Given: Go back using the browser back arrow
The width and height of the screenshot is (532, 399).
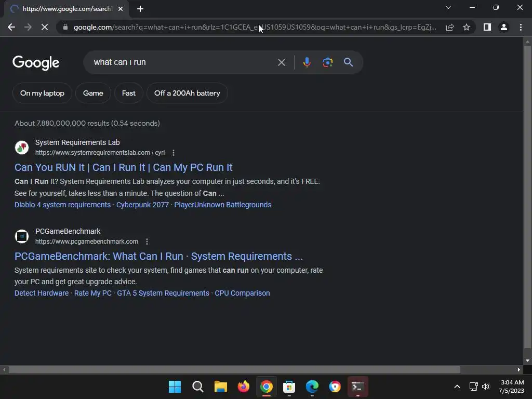Looking at the screenshot, I should (11, 27).
